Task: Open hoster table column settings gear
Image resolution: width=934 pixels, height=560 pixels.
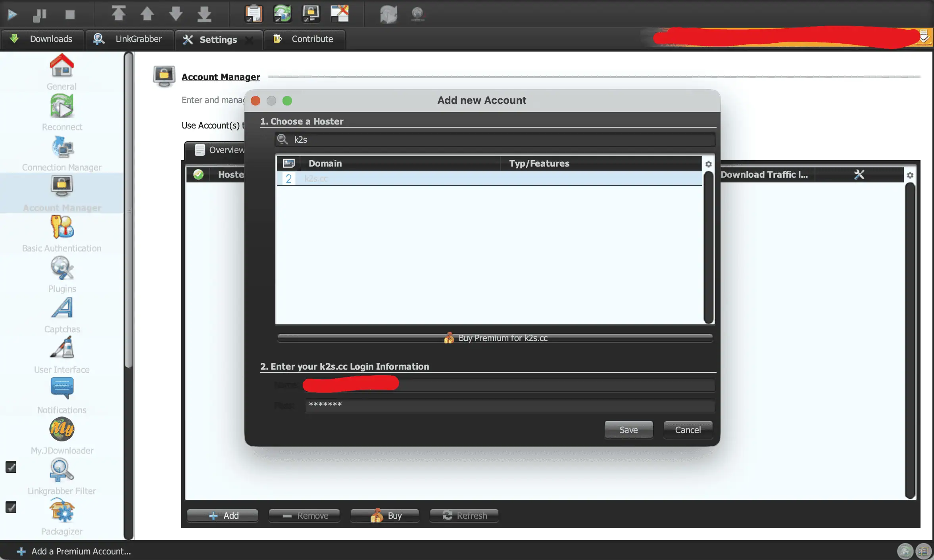Action: coord(708,164)
